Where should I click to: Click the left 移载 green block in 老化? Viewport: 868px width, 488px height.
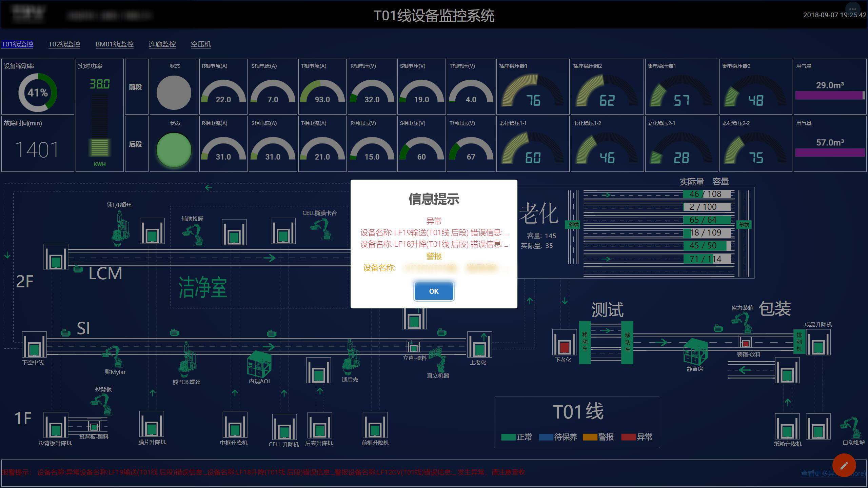tap(573, 224)
